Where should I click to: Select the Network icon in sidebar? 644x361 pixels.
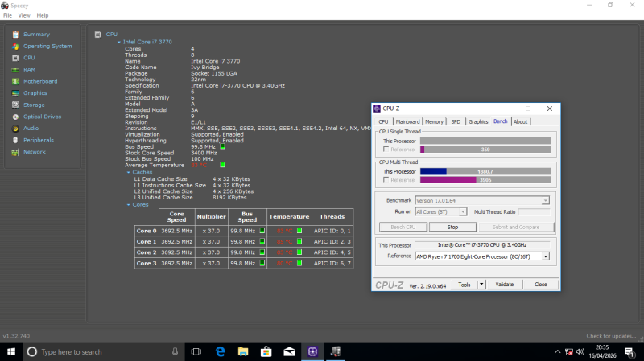[15, 152]
